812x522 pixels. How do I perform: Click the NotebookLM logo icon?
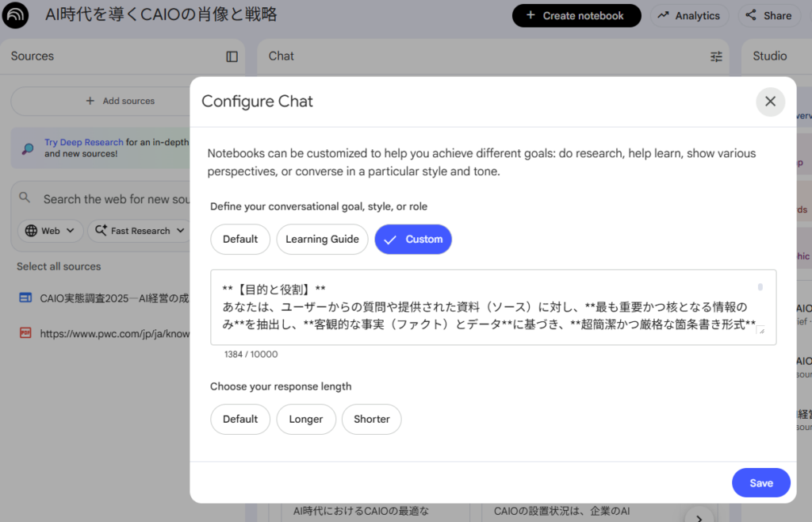(x=16, y=15)
